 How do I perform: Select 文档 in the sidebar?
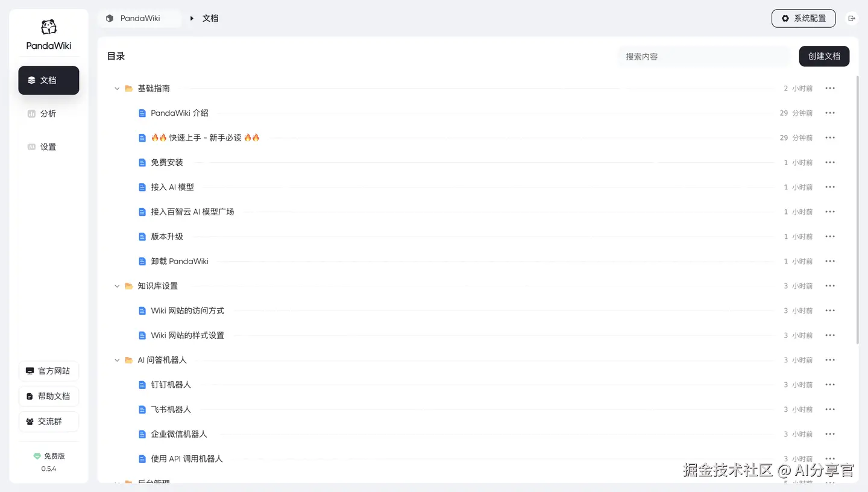49,80
